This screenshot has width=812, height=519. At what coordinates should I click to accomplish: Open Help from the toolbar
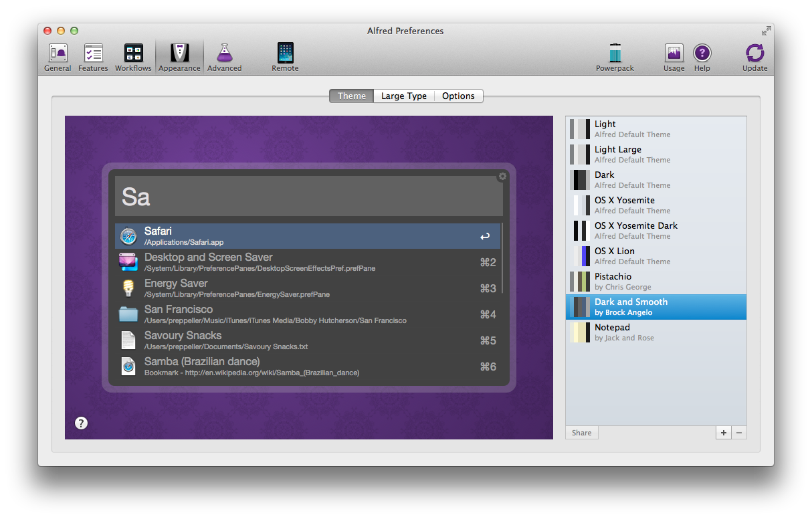[702, 58]
